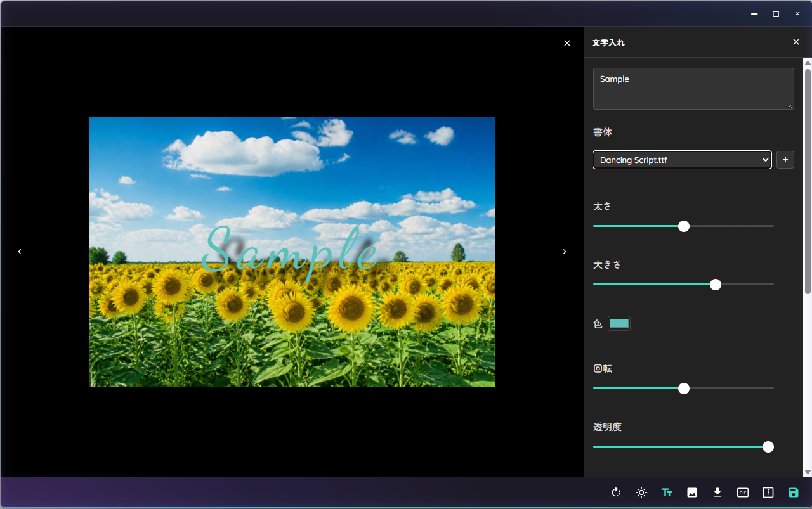Viewport: 812px width, 509px height.
Task: Open the GIF tool
Action: click(743, 493)
